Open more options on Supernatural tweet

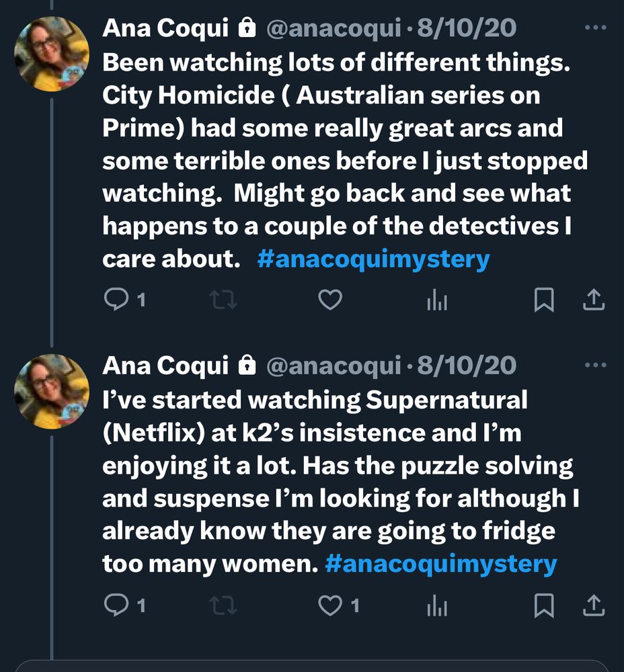pyautogui.click(x=596, y=366)
